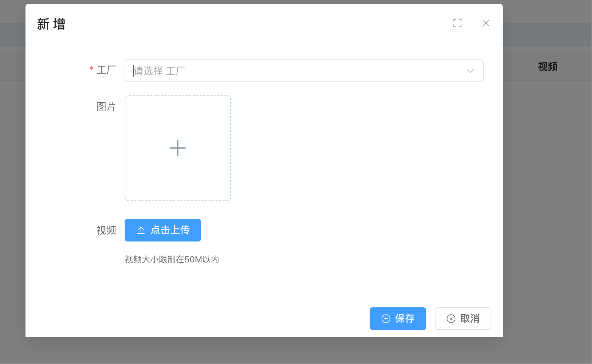Click the 新增 dialog title
The image size is (592, 364).
pos(51,24)
